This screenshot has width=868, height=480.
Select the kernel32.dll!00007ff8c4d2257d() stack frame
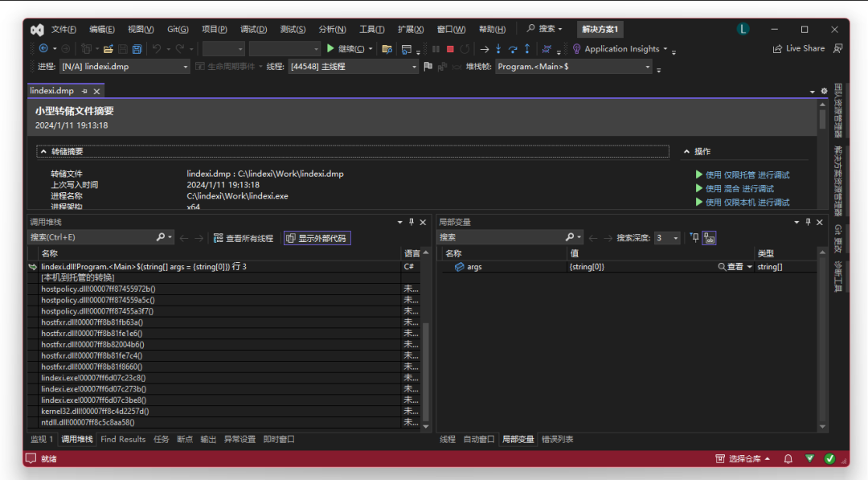(95, 412)
